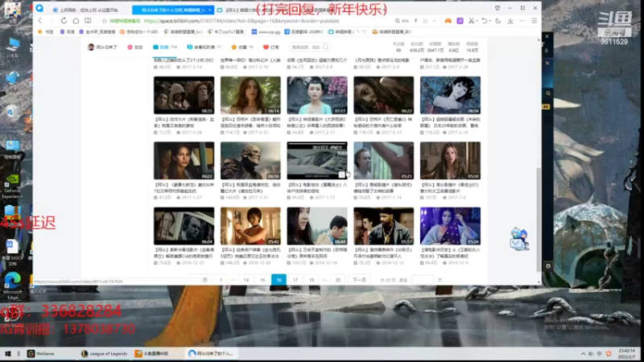Open the purple-lit woman video 05:24
644x362 pixels.
click(450, 226)
